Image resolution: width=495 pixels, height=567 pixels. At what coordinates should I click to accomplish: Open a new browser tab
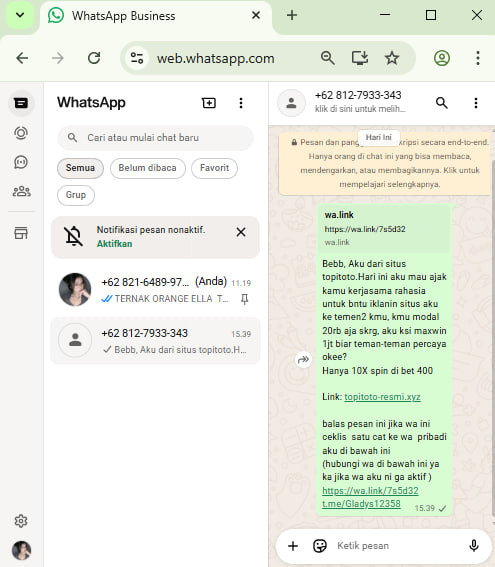click(292, 15)
